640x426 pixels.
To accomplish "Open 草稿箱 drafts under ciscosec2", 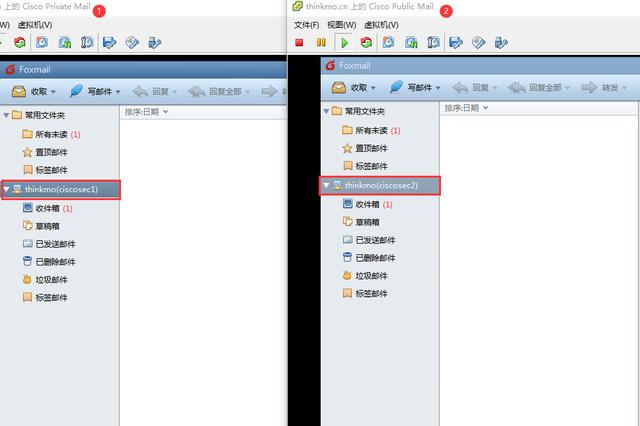I will (361, 222).
